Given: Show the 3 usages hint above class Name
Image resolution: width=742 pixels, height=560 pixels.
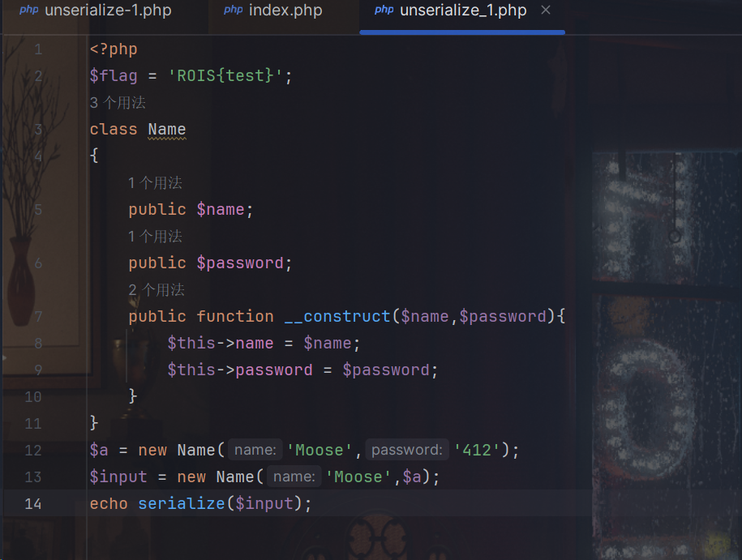Looking at the screenshot, I should tap(118, 103).
